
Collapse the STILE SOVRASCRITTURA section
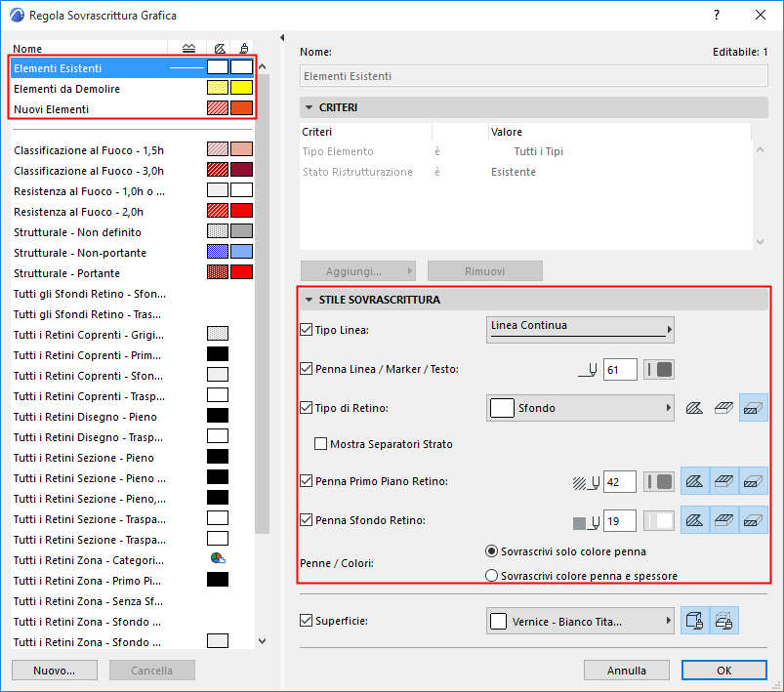click(309, 300)
